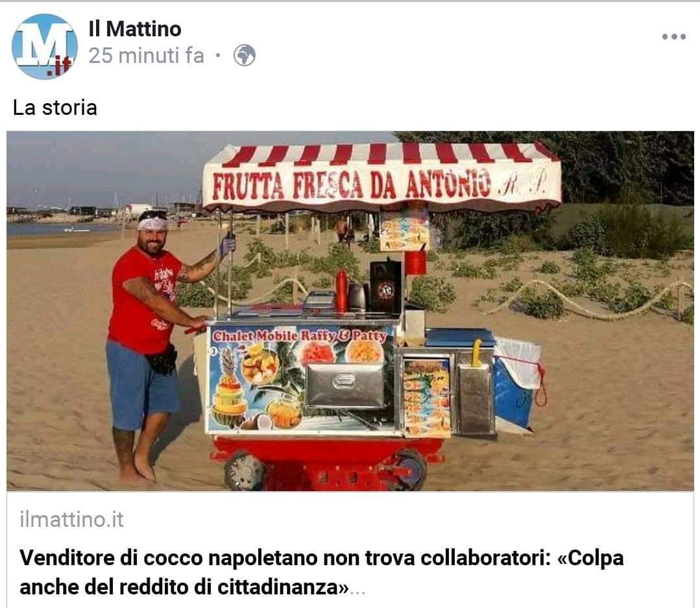The width and height of the screenshot is (700, 608).
Task: Click the red bottle on the cart counter
Action: tap(341, 290)
